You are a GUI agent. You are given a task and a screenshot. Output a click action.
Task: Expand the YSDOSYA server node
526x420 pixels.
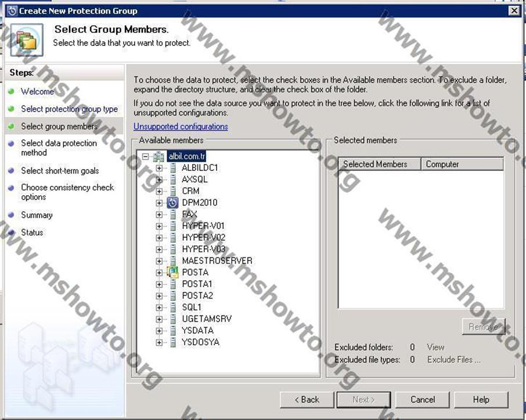click(x=159, y=342)
